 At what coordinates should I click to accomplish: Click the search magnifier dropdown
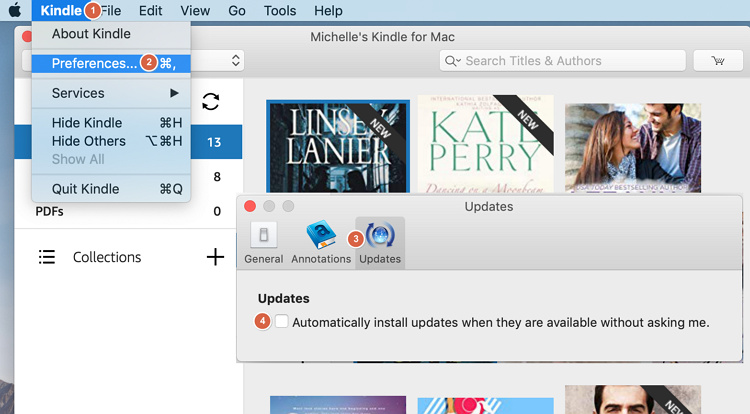453,61
